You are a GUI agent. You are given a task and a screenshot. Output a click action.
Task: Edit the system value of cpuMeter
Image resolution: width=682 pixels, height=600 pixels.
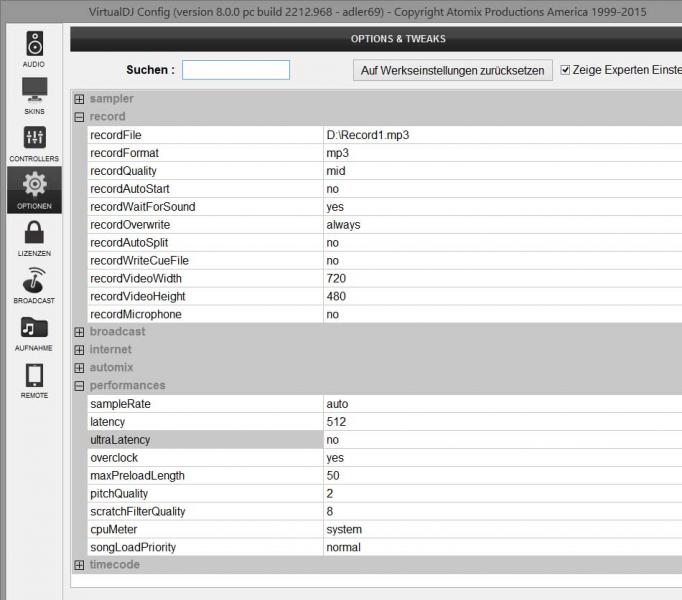coord(344,530)
